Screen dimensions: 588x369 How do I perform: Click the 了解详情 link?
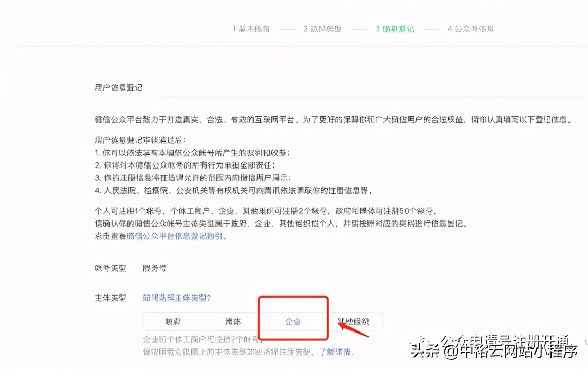pyautogui.click(x=336, y=352)
